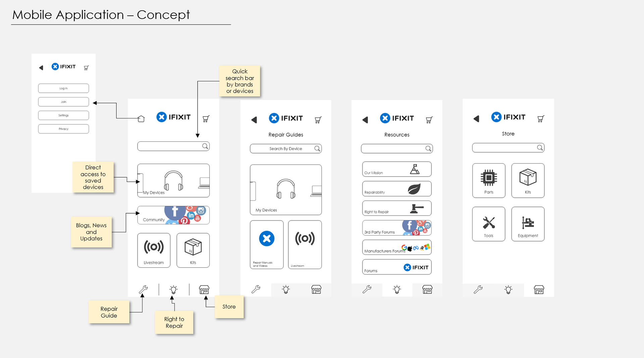Viewport: 644px width, 358px height.
Task: Open the Repairability item
Action: 397,189
